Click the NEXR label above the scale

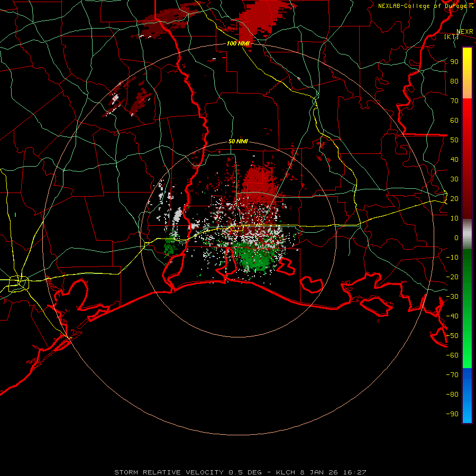point(464,32)
